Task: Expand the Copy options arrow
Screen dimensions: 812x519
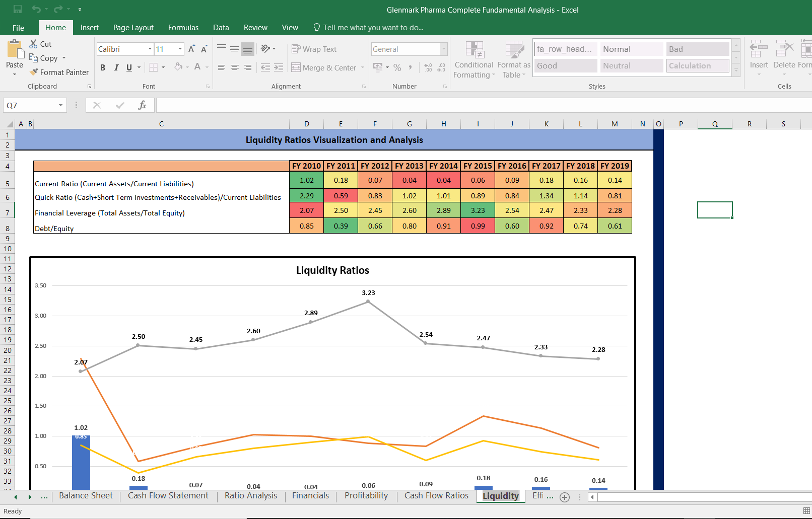Action: point(64,58)
